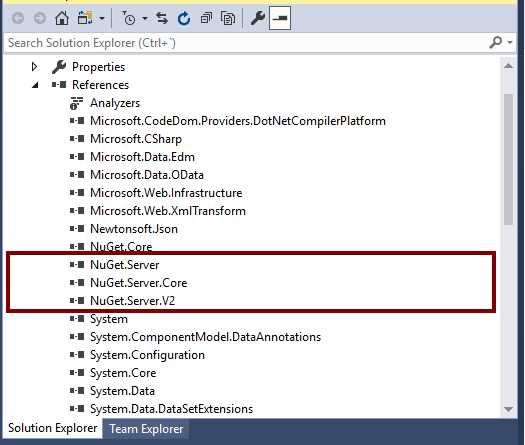Click the search magnifier icon
The height and width of the screenshot is (445, 525).
pyautogui.click(x=495, y=42)
